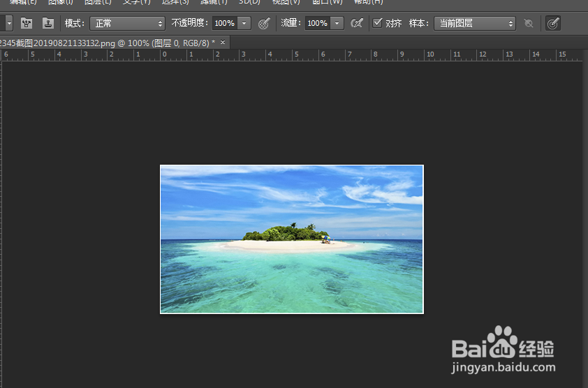The height and width of the screenshot is (388, 588).
Task: Click the 不透明度 percentage field
Action: [225, 23]
